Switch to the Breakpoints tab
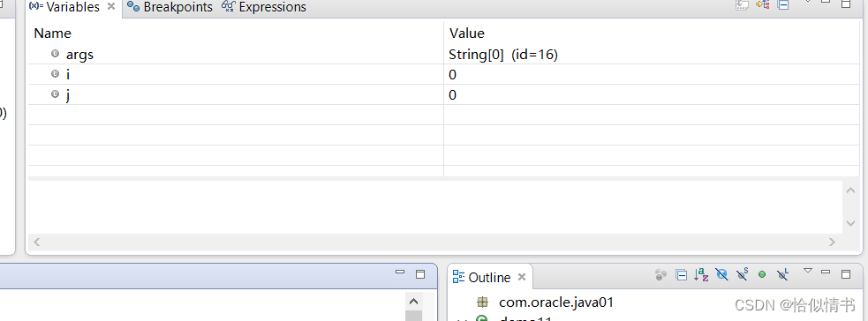The width and height of the screenshot is (868, 321). pyautogui.click(x=170, y=7)
